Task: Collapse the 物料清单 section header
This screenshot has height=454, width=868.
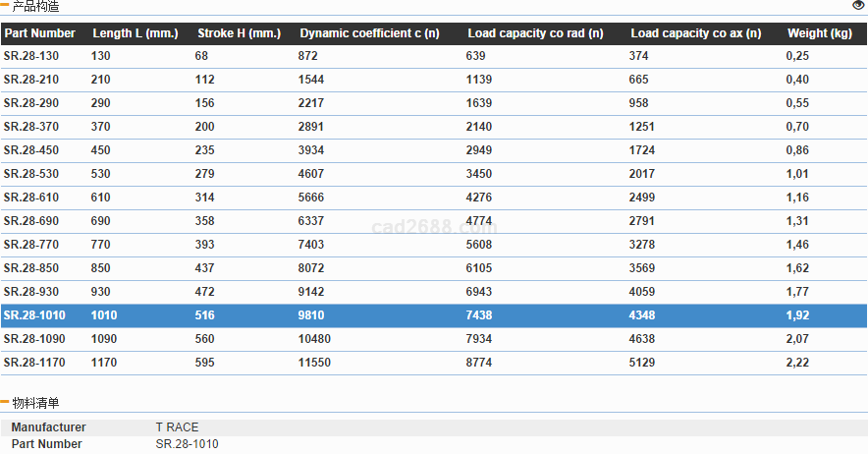Action: tap(34, 403)
